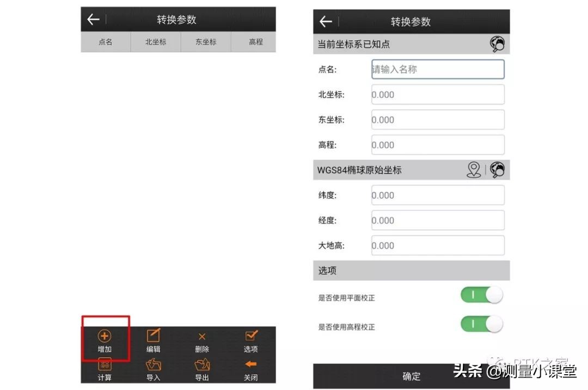Viewport: 588px width, 390px height.
Task: Tap the 删除 (delete) icon
Action: [x=202, y=337]
